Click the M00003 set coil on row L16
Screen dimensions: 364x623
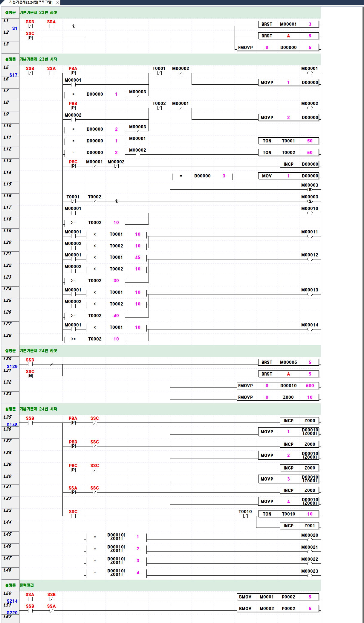[310, 201]
